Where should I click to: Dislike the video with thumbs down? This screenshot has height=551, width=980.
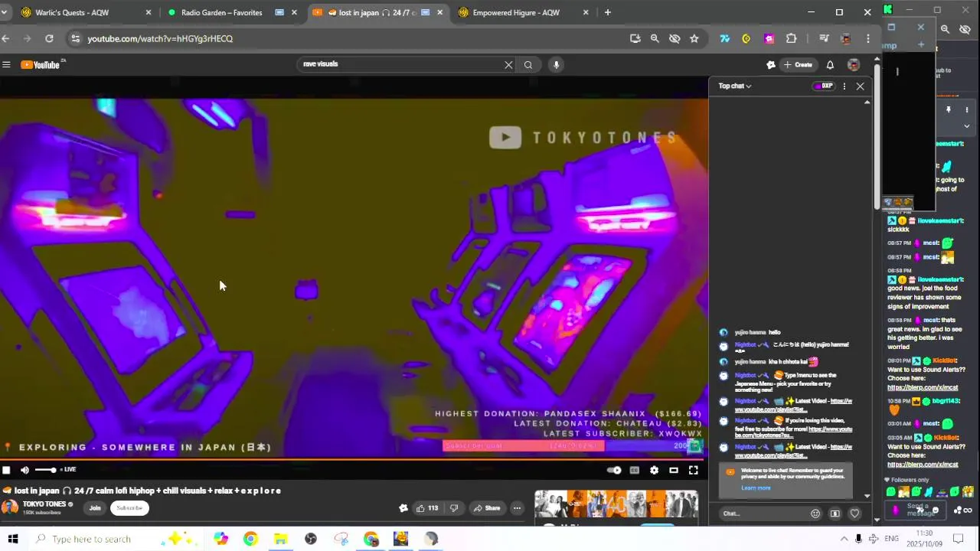pyautogui.click(x=453, y=508)
